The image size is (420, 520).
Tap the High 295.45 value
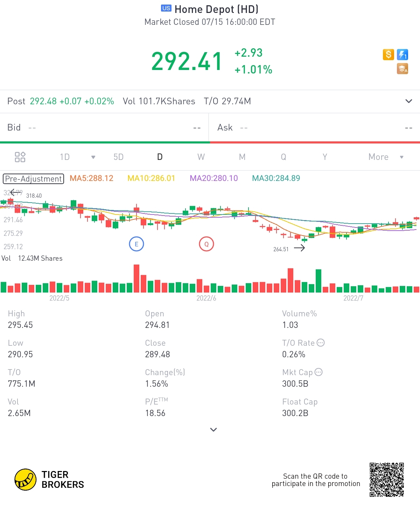coord(20,325)
